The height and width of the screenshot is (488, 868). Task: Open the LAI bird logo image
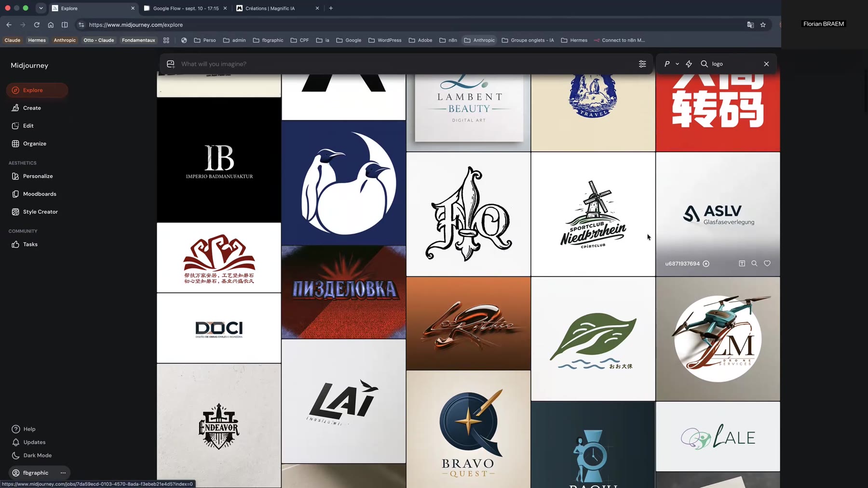[x=344, y=401]
